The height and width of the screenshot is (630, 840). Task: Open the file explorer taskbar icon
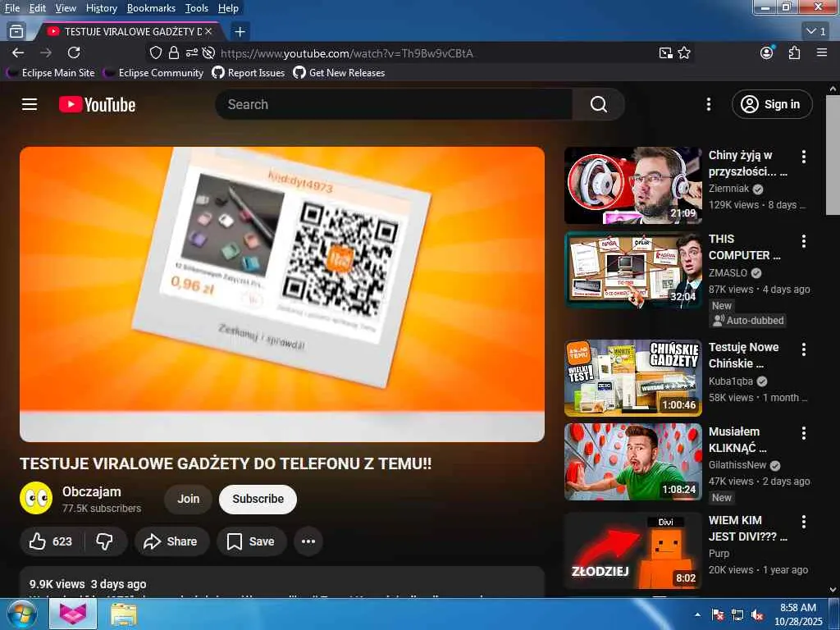point(124,614)
